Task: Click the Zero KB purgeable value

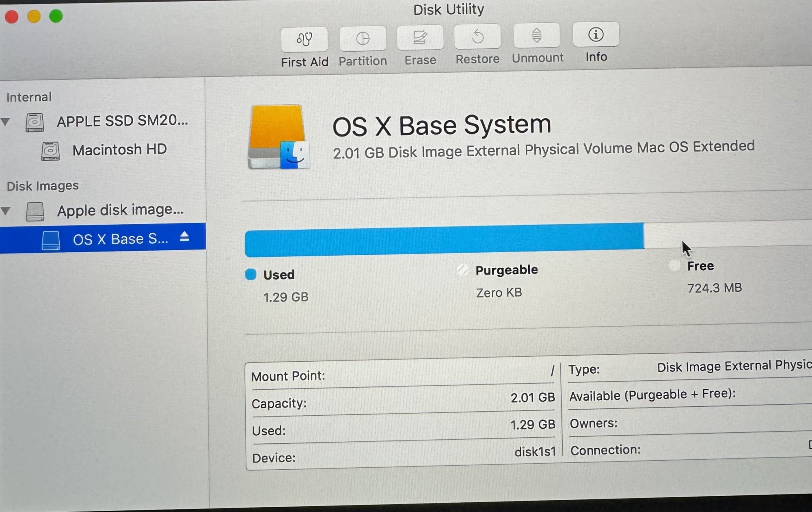Action: (499, 293)
